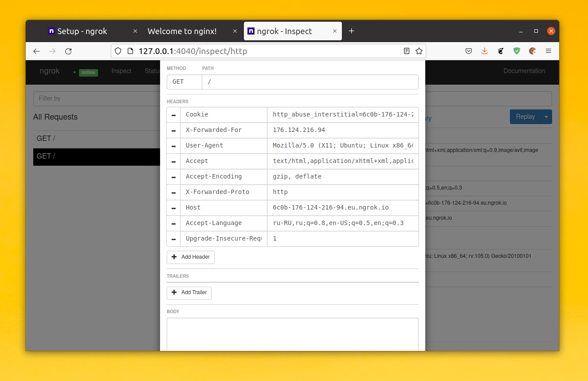Reload the current page

[68, 51]
